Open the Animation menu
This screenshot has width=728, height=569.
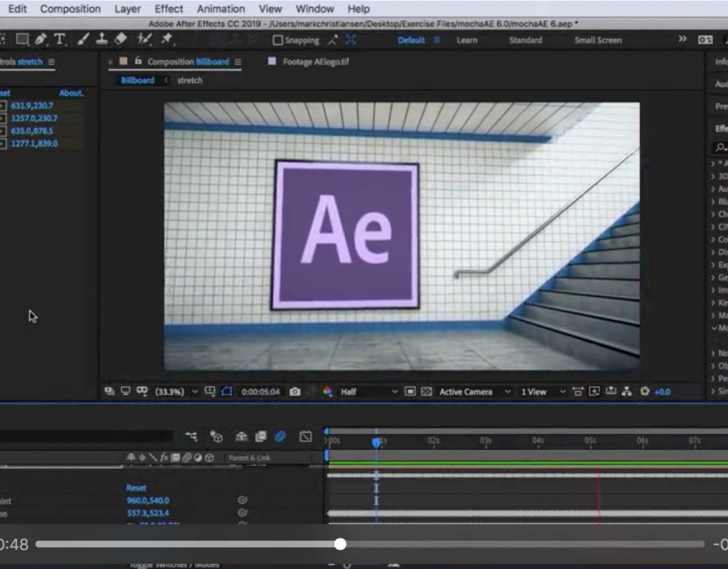pos(221,9)
